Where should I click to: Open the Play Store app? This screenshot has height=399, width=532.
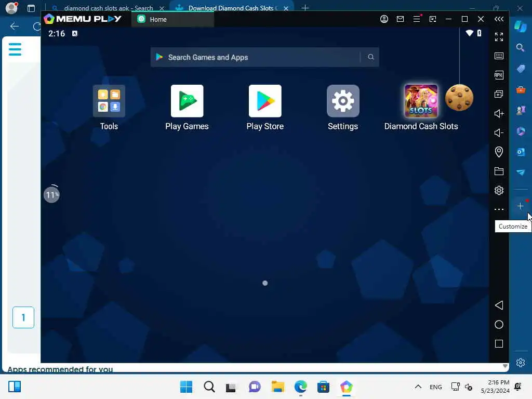click(265, 101)
